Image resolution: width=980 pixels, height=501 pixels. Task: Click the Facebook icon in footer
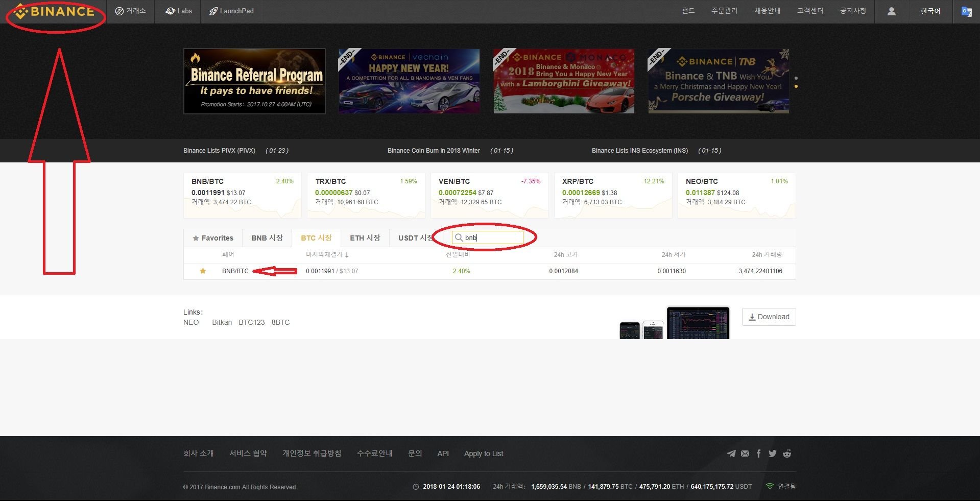pos(759,454)
